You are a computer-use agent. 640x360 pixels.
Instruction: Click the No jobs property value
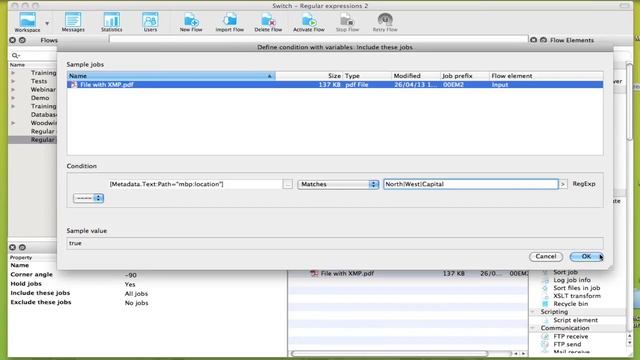(x=136, y=303)
